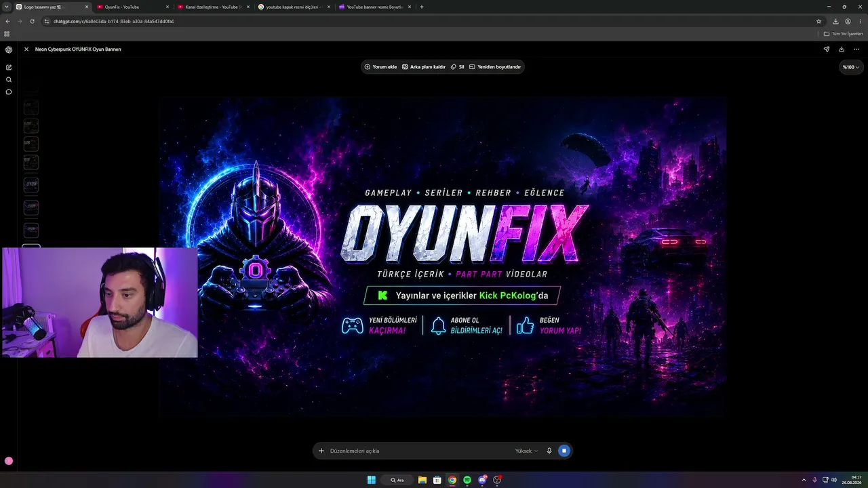Viewport: 868px width, 488px height.
Task: Share the image with the paper plane icon
Action: (827, 49)
